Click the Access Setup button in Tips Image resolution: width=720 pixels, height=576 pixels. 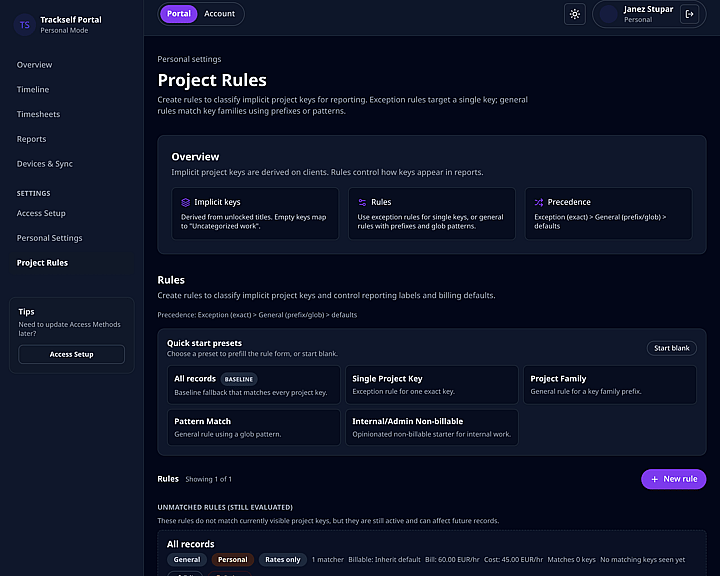pos(71,354)
